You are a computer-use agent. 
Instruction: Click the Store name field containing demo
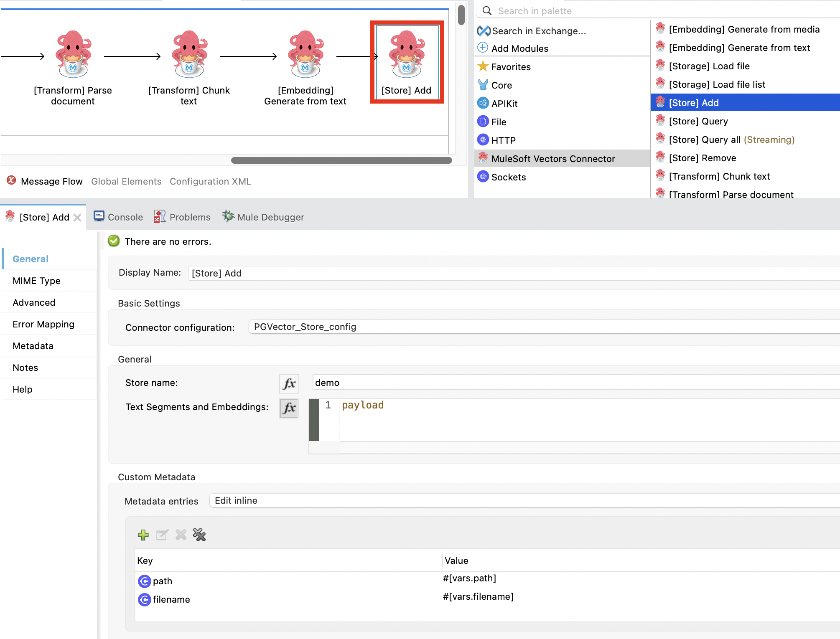(576, 383)
